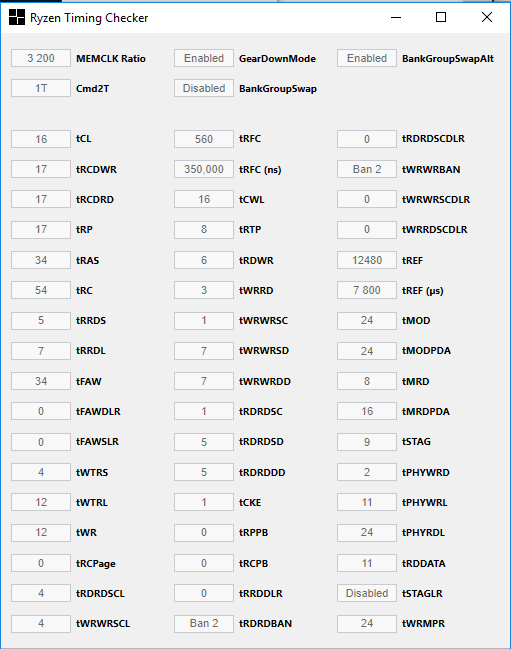The width and height of the screenshot is (511, 649).
Task: Maximize the Ryzen Timing Checker window
Action: (x=441, y=17)
